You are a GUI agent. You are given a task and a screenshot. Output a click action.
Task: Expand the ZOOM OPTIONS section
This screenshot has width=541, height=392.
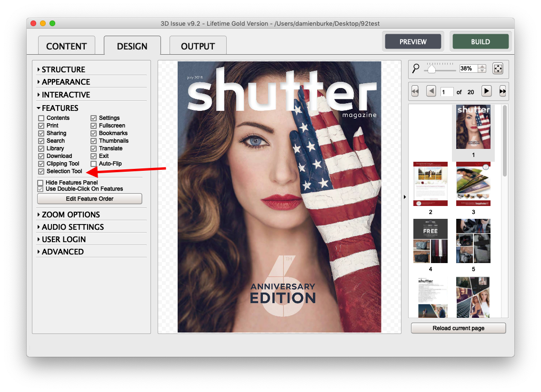(x=39, y=215)
